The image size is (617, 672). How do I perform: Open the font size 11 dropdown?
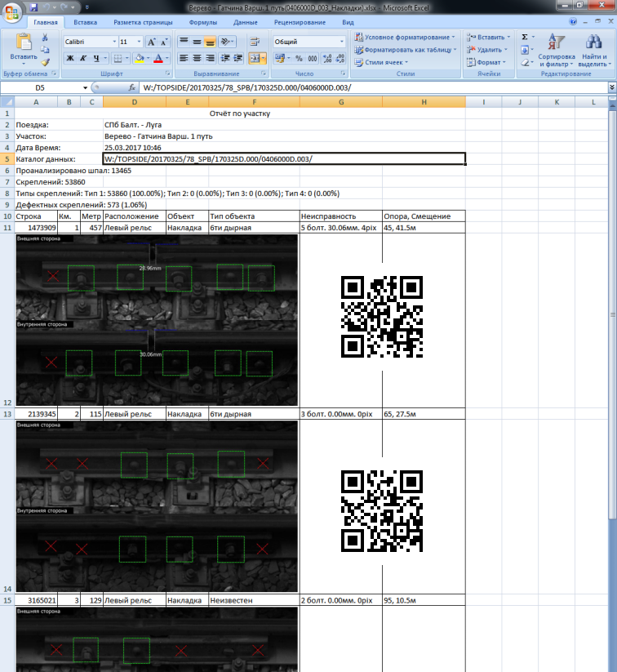(139, 42)
